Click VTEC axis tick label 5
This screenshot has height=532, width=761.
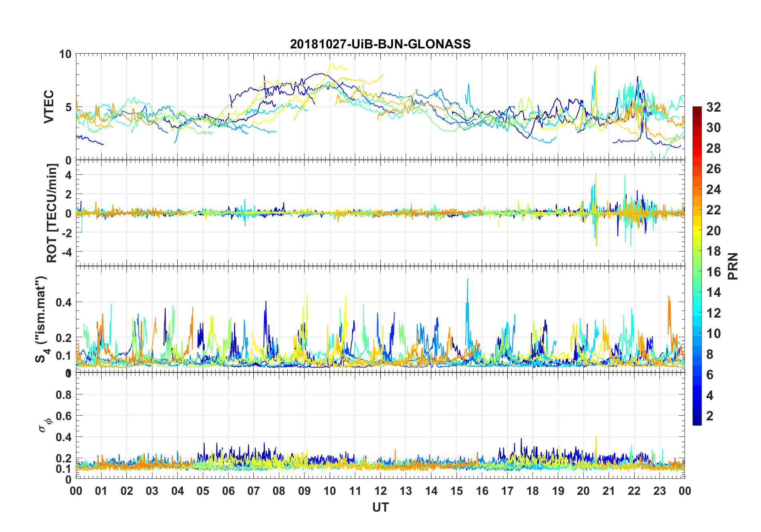(68, 107)
